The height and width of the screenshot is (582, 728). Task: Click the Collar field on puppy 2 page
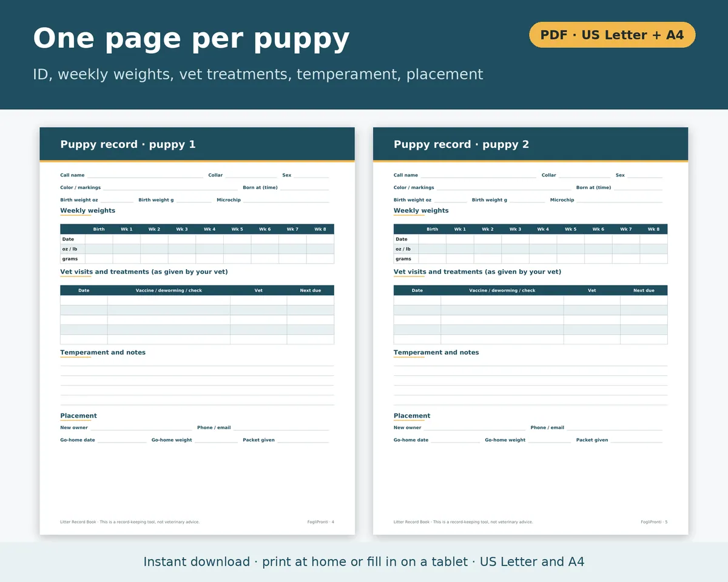(x=585, y=175)
